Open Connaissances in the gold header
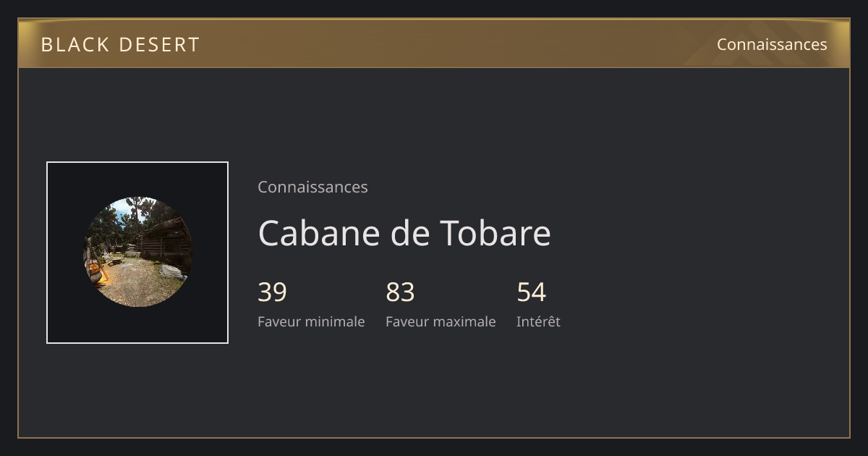Screen dimensions: 868x456 tap(772, 44)
